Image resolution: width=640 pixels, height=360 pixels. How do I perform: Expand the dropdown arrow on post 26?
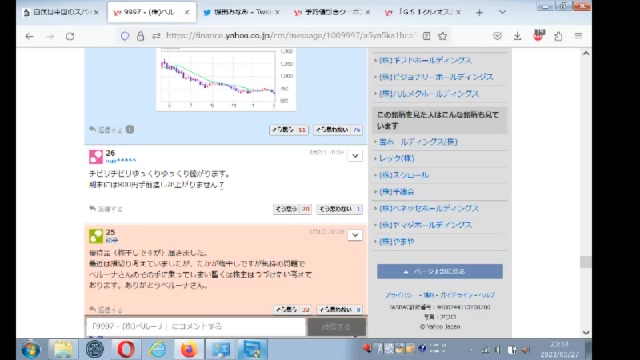pos(355,156)
